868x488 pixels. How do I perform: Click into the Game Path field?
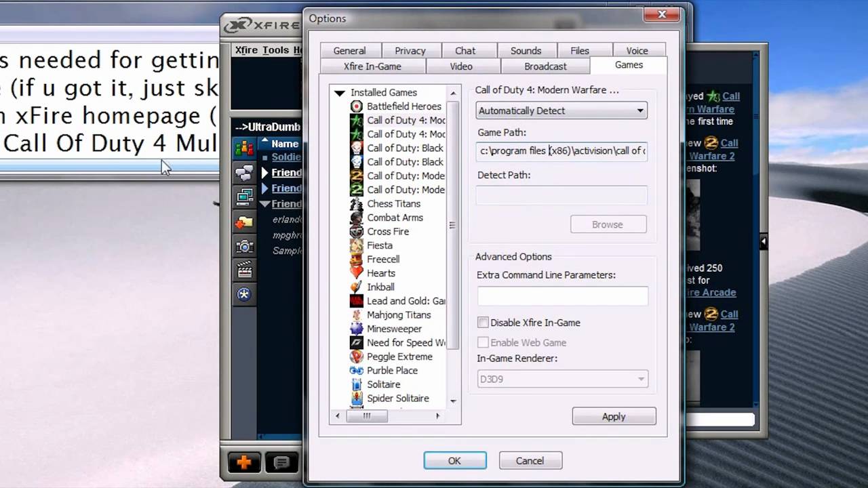[x=561, y=151]
